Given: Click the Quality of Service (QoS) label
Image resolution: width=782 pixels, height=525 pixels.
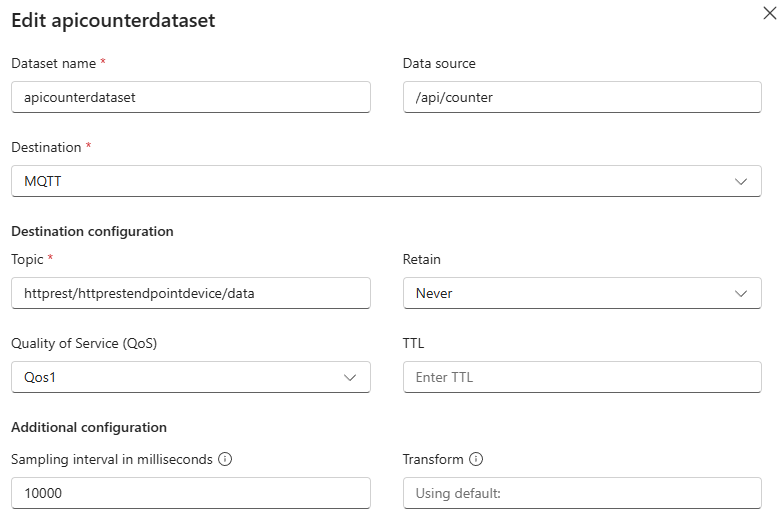Looking at the screenshot, I should (x=84, y=343).
